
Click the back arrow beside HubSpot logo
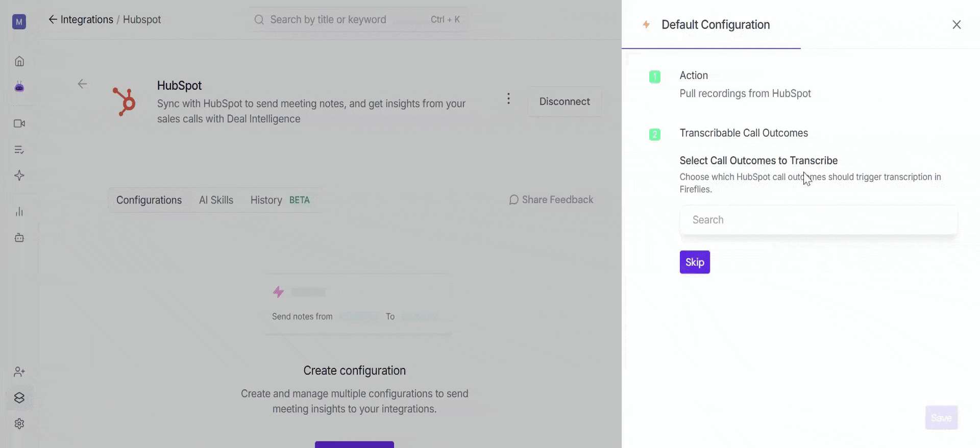pyautogui.click(x=82, y=84)
